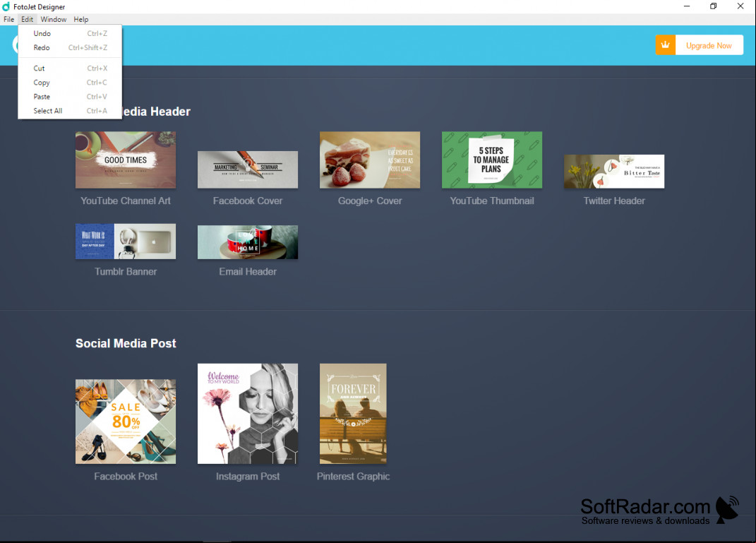This screenshot has height=543, width=756.
Task: Close the FotoJet Designer window
Action: tap(740, 6)
